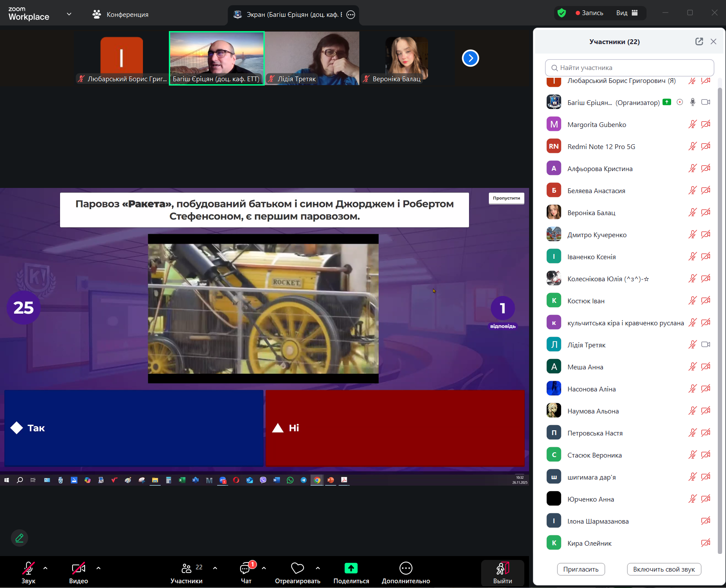
Task: Click the Запись recording indicator
Action: (x=590, y=13)
